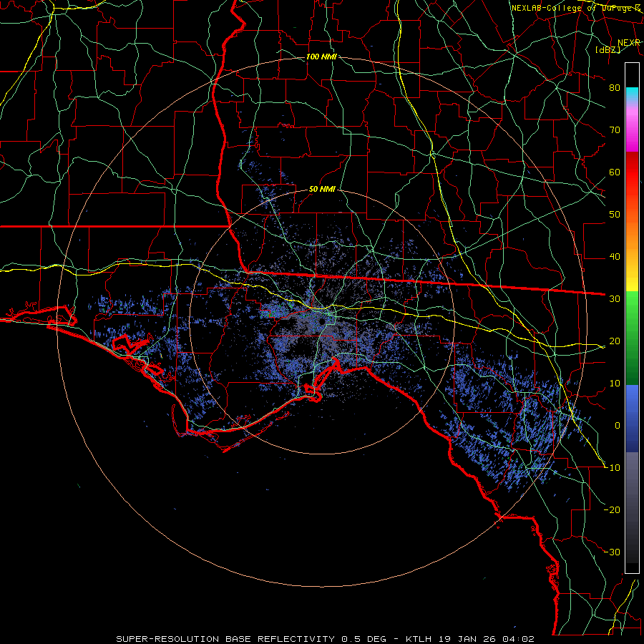Click the 40 value on the dBZ scale
The width and height of the screenshot is (644, 644).
(x=615, y=257)
